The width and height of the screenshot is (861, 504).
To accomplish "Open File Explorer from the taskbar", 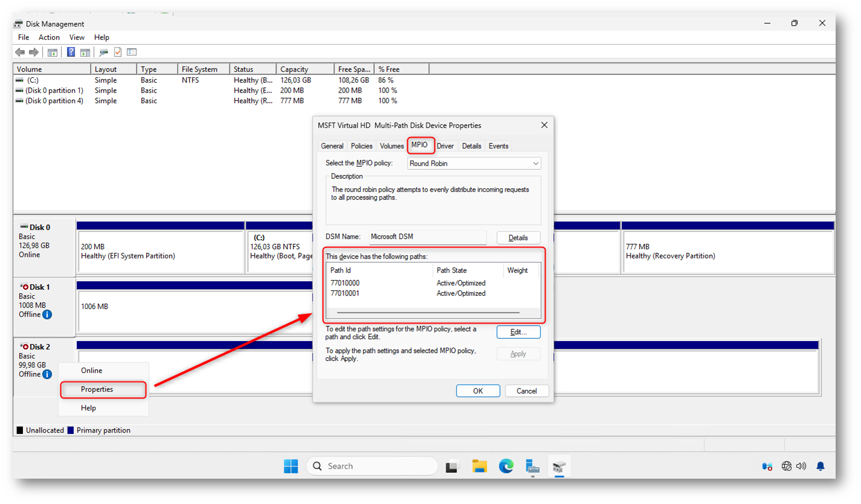I will click(479, 466).
